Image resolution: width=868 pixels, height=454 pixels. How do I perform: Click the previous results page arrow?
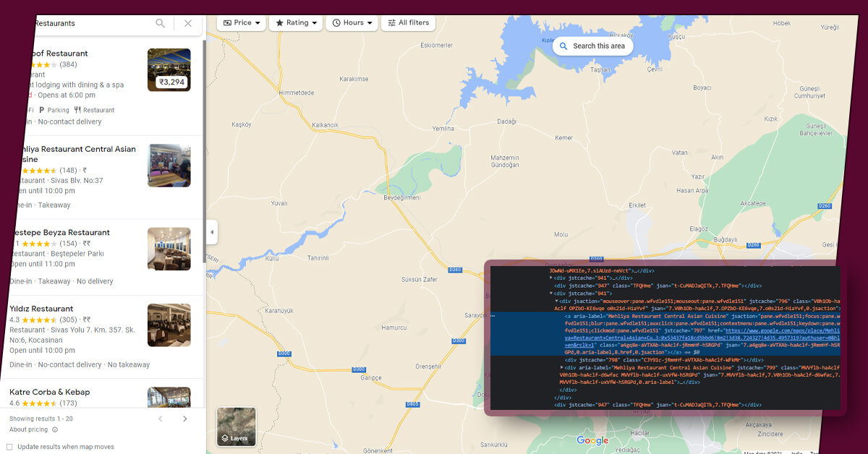(161, 419)
